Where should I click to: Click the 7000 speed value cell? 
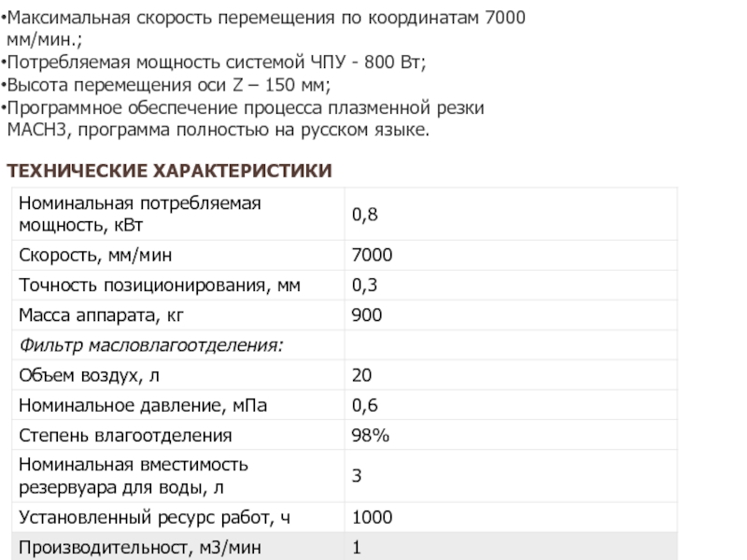[511, 255]
